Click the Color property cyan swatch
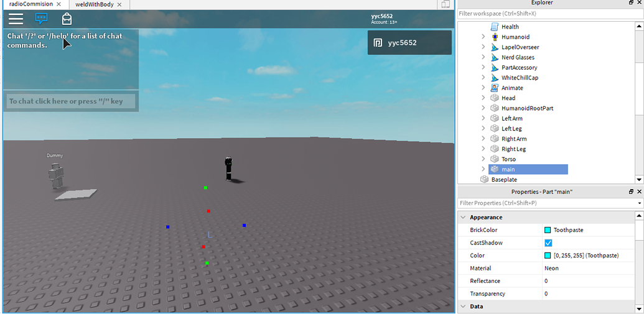 (548, 256)
